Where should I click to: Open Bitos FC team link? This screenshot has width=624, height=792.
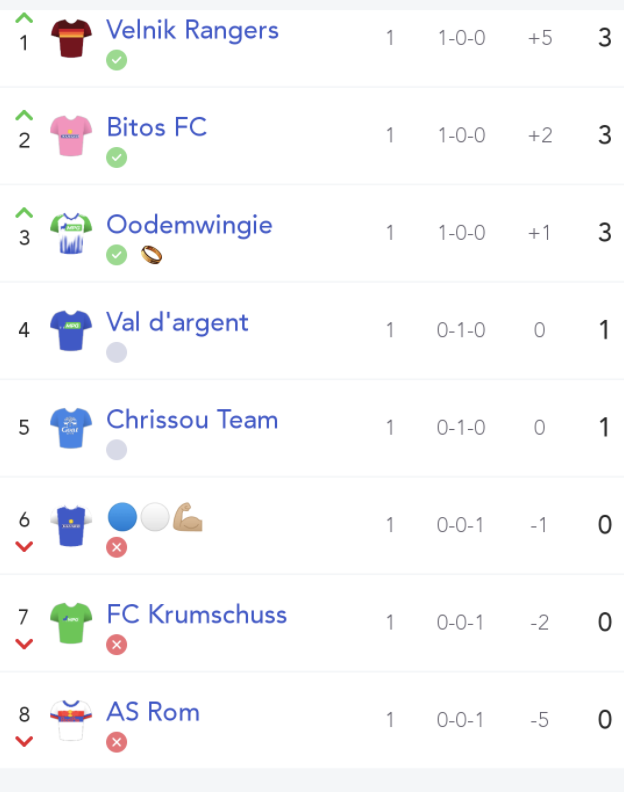click(x=157, y=127)
